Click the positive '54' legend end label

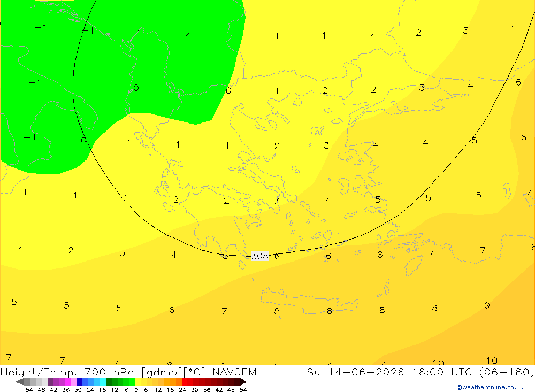(x=243, y=390)
